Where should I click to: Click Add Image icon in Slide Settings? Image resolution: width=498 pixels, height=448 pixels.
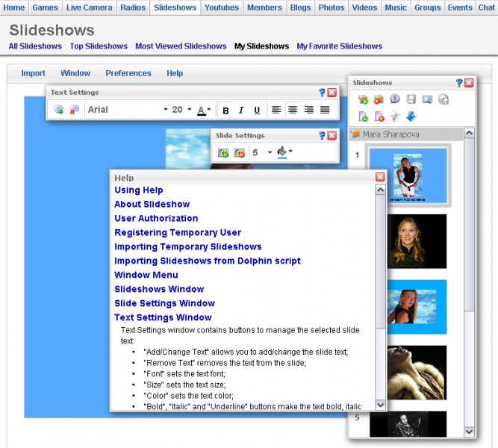click(223, 153)
